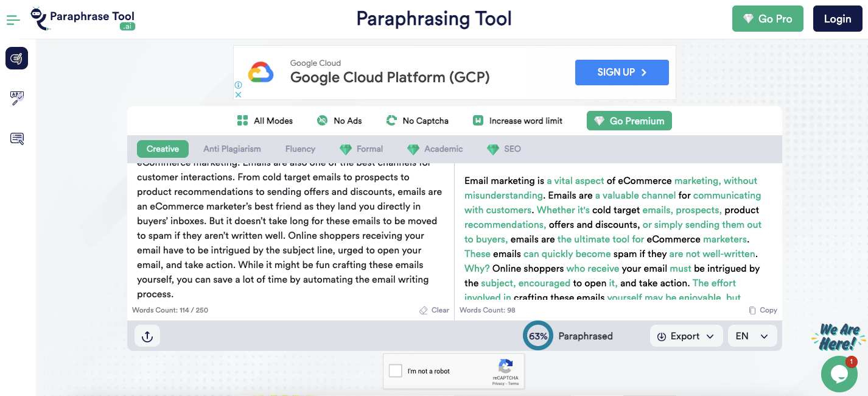Open the live chat bubble

tap(839, 374)
